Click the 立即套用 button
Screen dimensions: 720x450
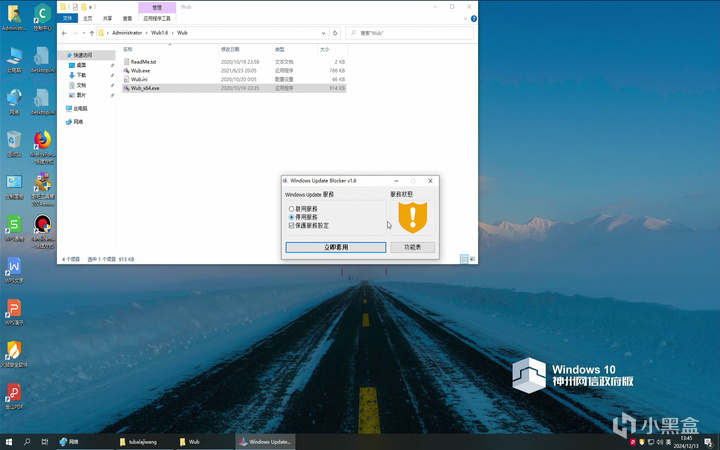tap(336, 248)
